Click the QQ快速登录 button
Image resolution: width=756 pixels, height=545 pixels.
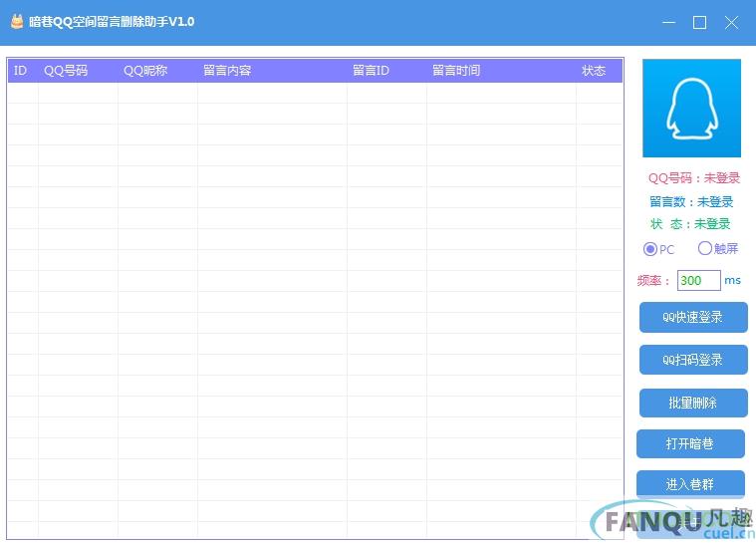[693, 317]
